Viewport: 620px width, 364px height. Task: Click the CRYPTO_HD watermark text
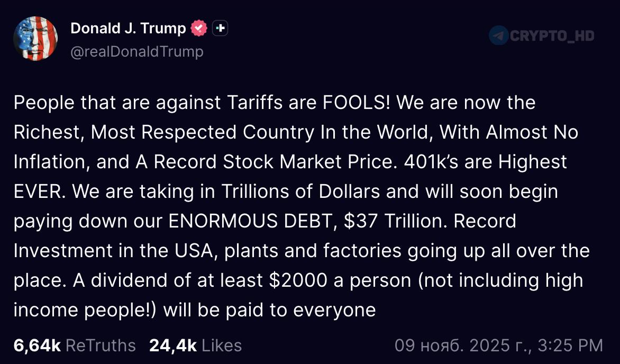tap(552, 35)
